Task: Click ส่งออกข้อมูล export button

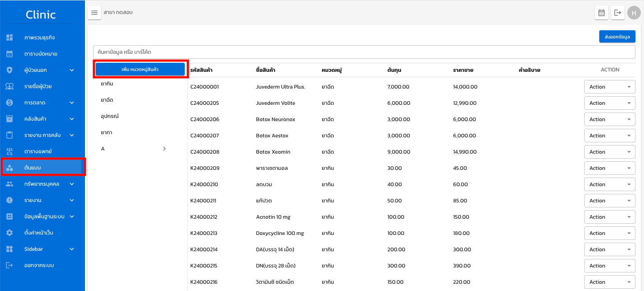Action: [x=617, y=37]
